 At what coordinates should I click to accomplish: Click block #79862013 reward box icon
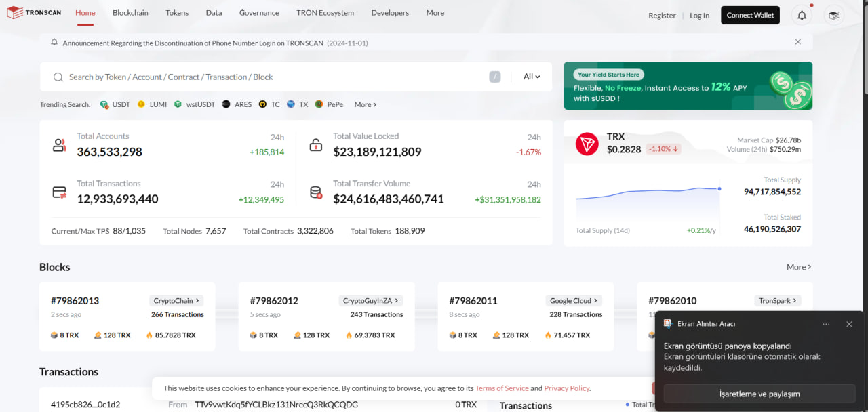point(54,335)
